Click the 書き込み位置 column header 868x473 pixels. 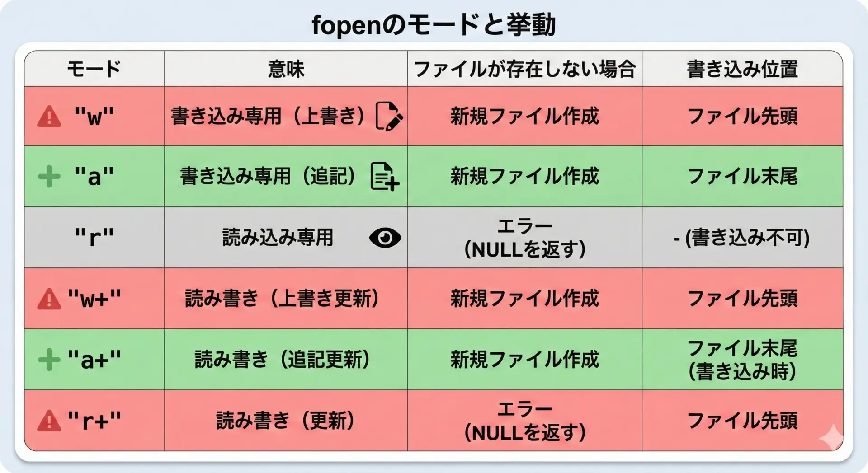pos(742,69)
